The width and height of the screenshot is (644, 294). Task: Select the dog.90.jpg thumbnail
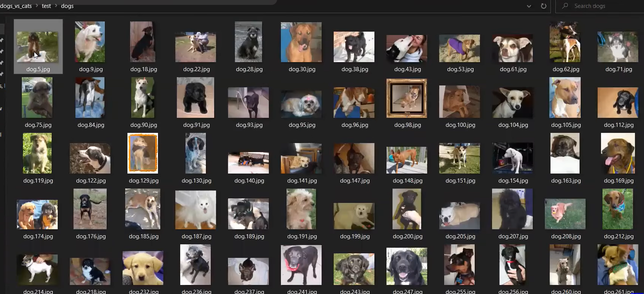pos(143,97)
